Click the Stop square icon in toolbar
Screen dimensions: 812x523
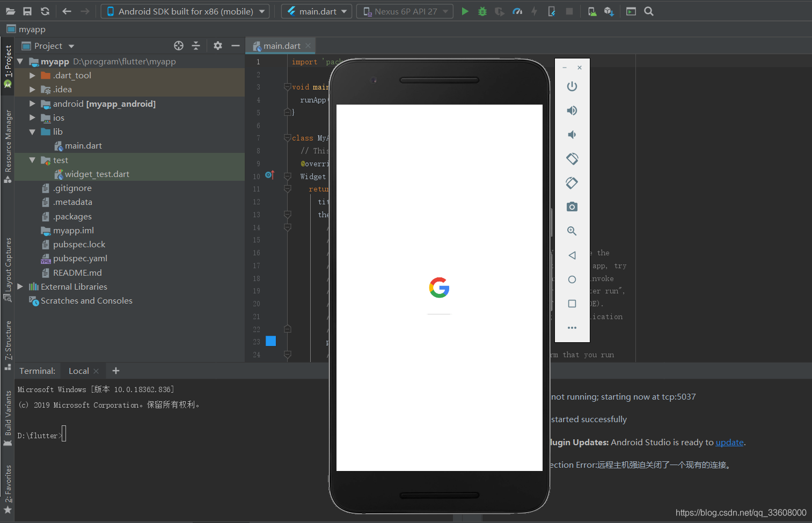tap(569, 11)
